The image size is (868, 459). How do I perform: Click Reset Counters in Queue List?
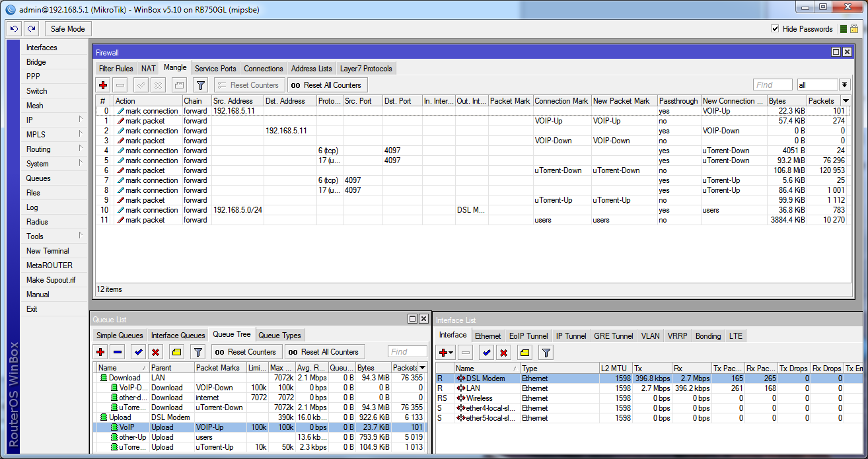pyautogui.click(x=246, y=352)
